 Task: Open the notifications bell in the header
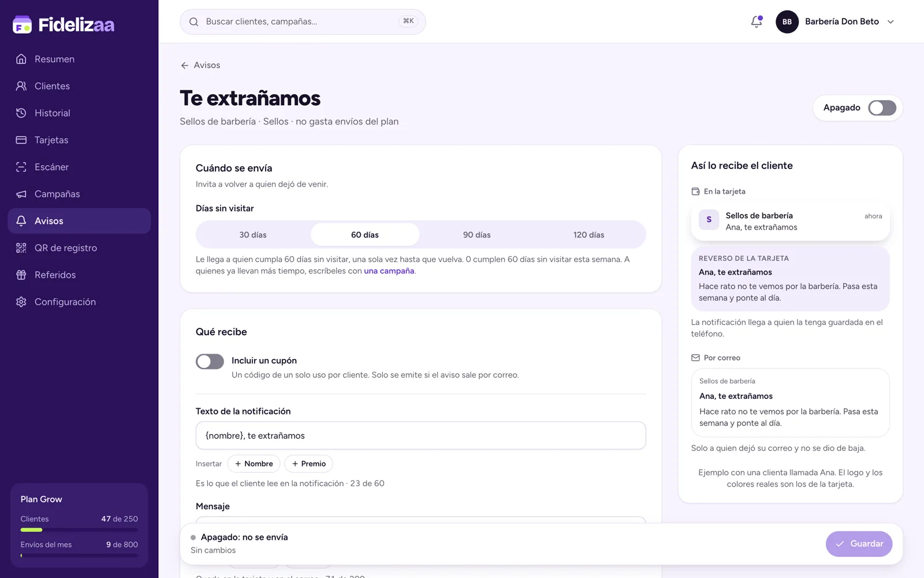point(757,21)
